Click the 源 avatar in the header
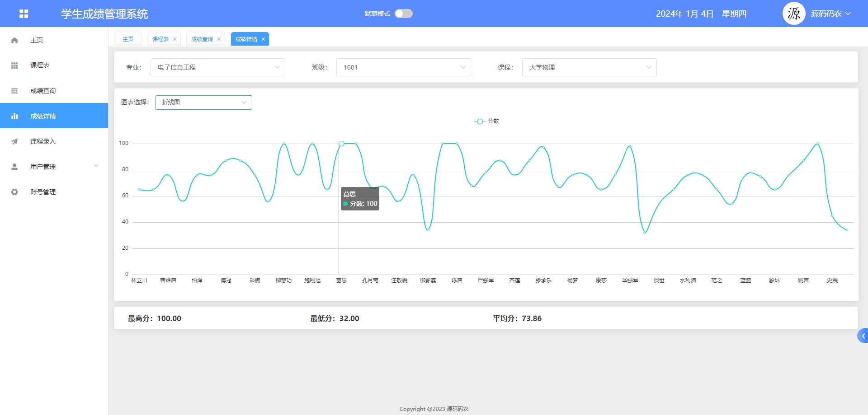Image resolution: width=868 pixels, height=415 pixels. 794,14
